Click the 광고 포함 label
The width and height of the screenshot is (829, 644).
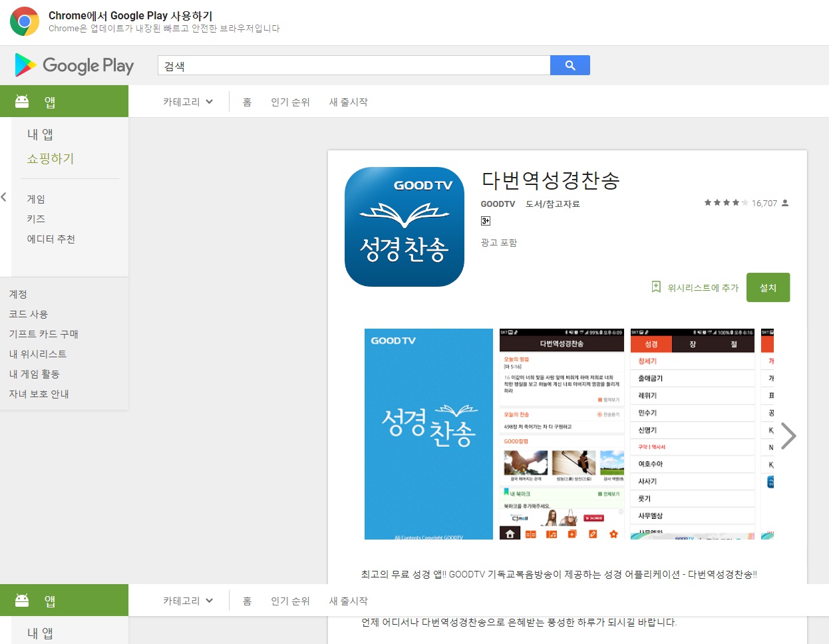(499, 243)
